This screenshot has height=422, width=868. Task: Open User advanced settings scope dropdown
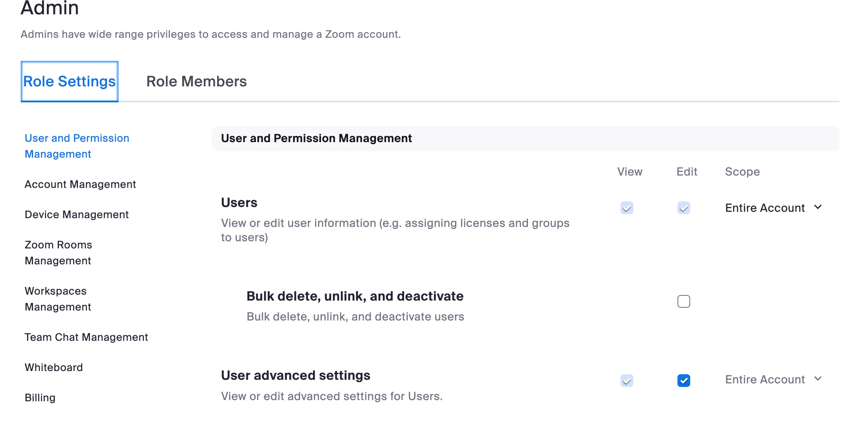pyautogui.click(x=765, y=380)
